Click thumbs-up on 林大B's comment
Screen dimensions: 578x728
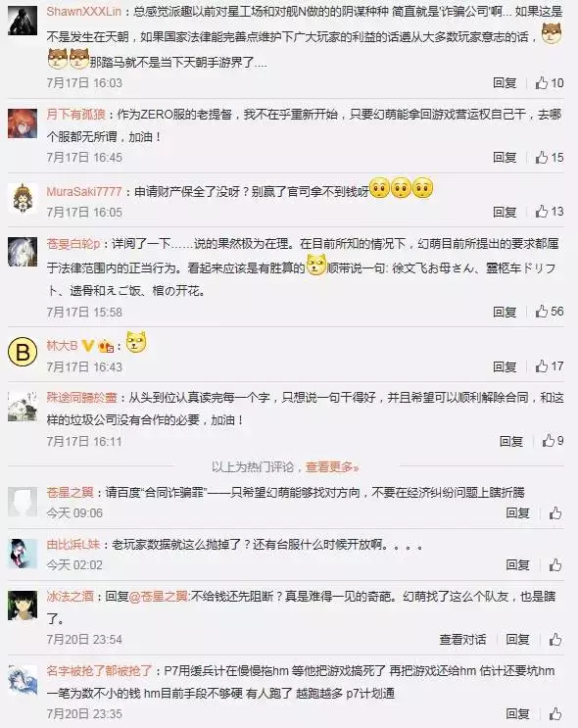(549, 366)
